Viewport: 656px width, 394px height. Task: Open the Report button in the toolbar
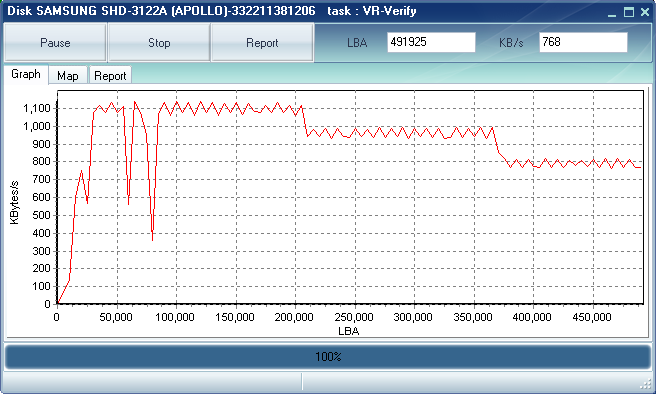pos(262,43)
